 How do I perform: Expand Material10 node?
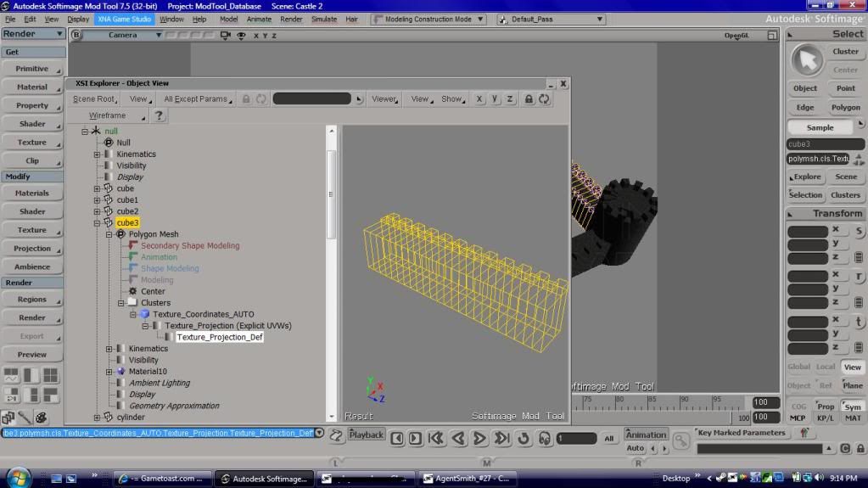point(109,372)
